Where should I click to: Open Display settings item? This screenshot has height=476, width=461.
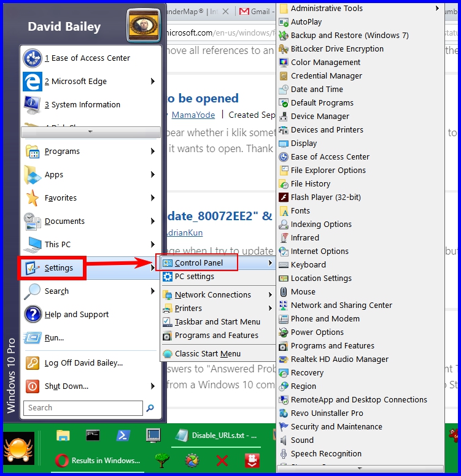pyautogui.click(x=360, y=144)
